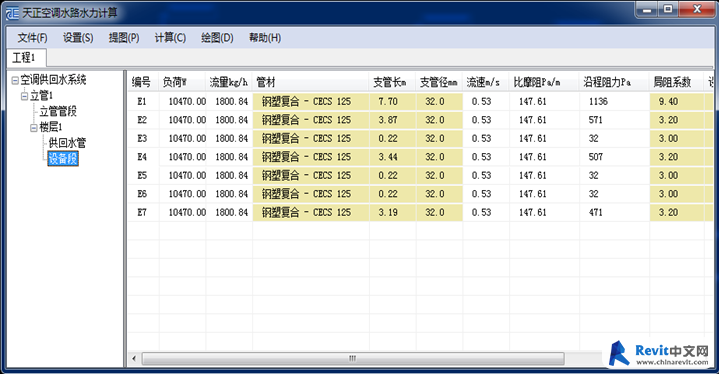Select row E2 number cell
Image resolution: width=719 pixels, height=374 pixels.
pyautogui.click(x=143, y=120)
